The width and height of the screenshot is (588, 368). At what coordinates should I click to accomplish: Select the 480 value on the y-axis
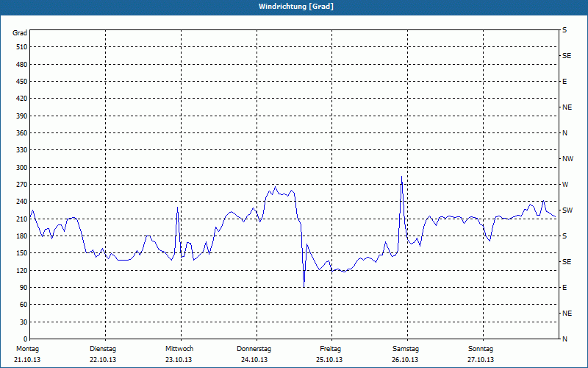22,64
